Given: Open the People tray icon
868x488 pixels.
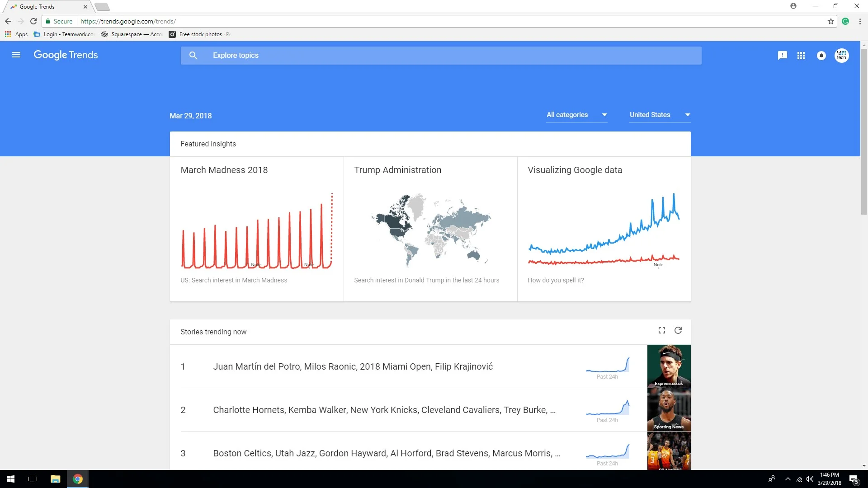Looking at the screenshot, I should pos(772,479).
